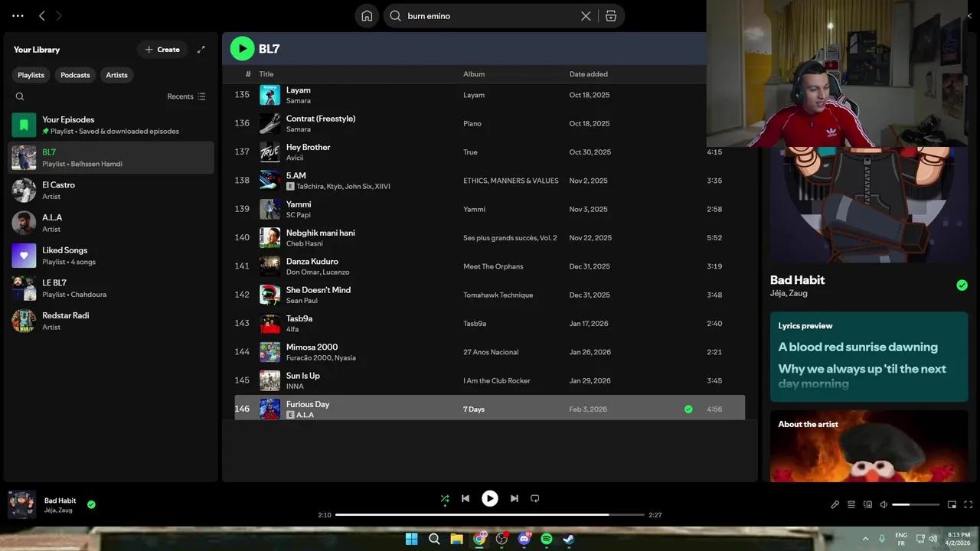Open Redstar Radi artist in library
The image size is (980, 551).
pos(111,321)
